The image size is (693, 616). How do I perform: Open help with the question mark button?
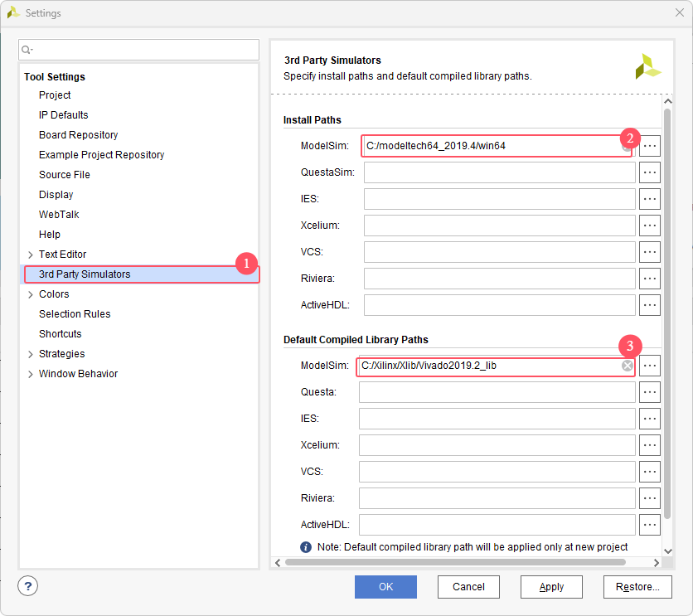click(x=28, y=586)
